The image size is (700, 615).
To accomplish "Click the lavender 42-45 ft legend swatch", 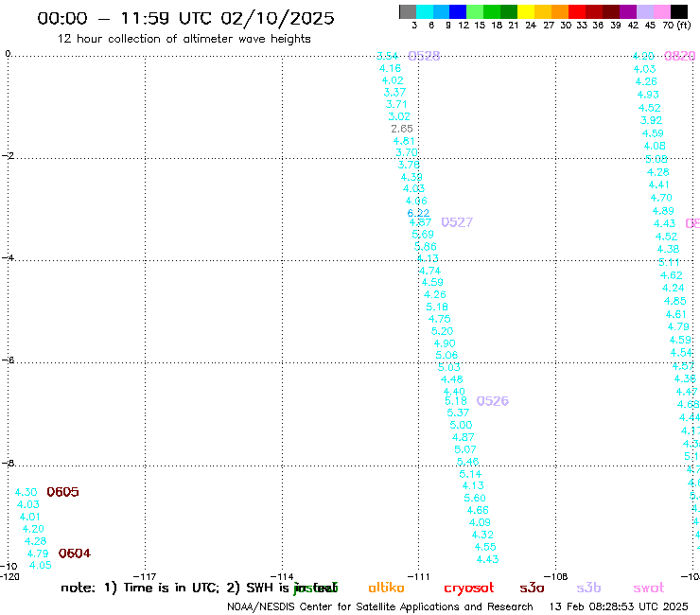I will click(644, 11).
